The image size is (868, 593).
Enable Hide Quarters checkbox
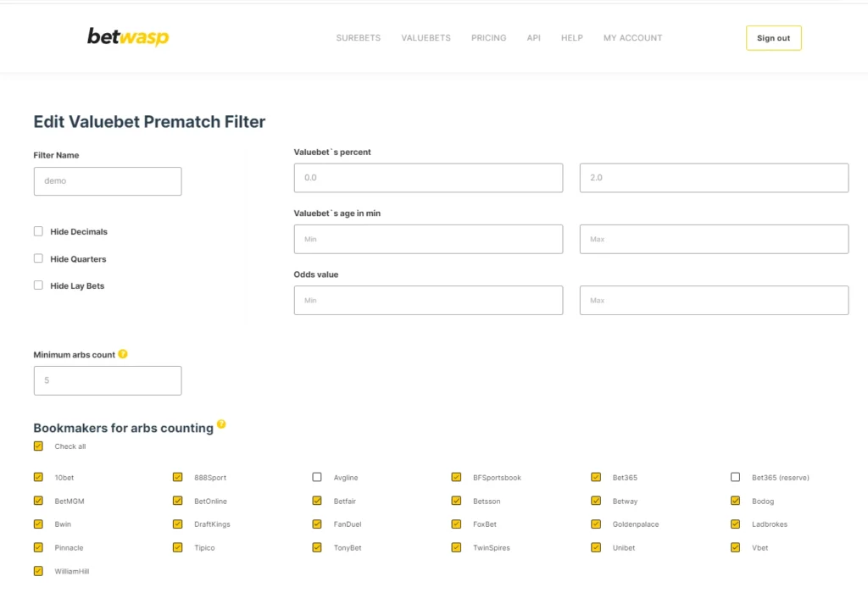pos(38,258)
